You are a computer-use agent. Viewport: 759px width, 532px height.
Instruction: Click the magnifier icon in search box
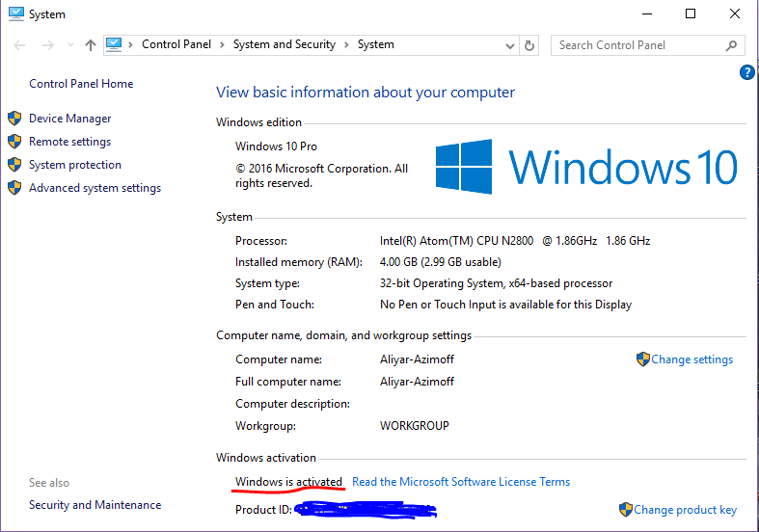pos(732,45)
